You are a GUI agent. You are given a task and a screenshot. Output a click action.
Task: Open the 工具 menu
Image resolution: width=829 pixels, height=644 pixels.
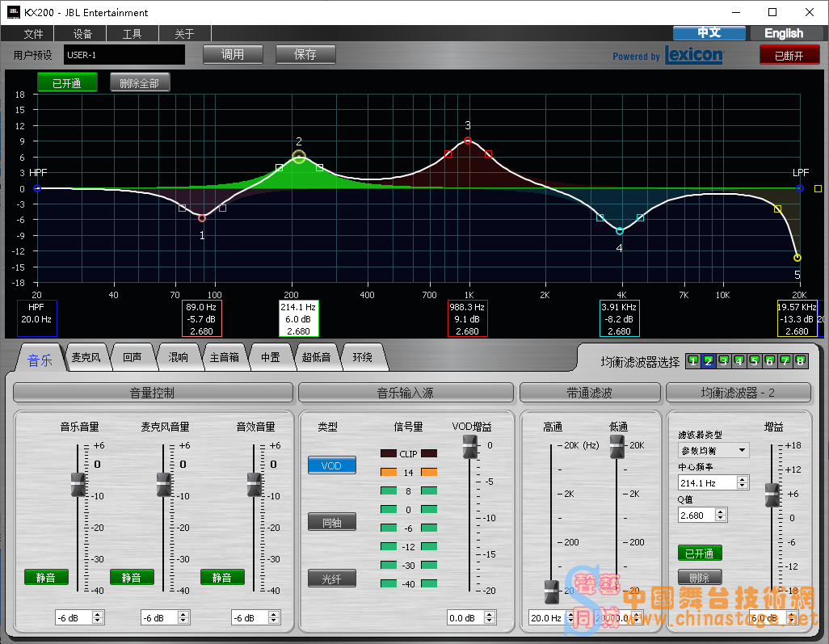(x=133, y=34)
